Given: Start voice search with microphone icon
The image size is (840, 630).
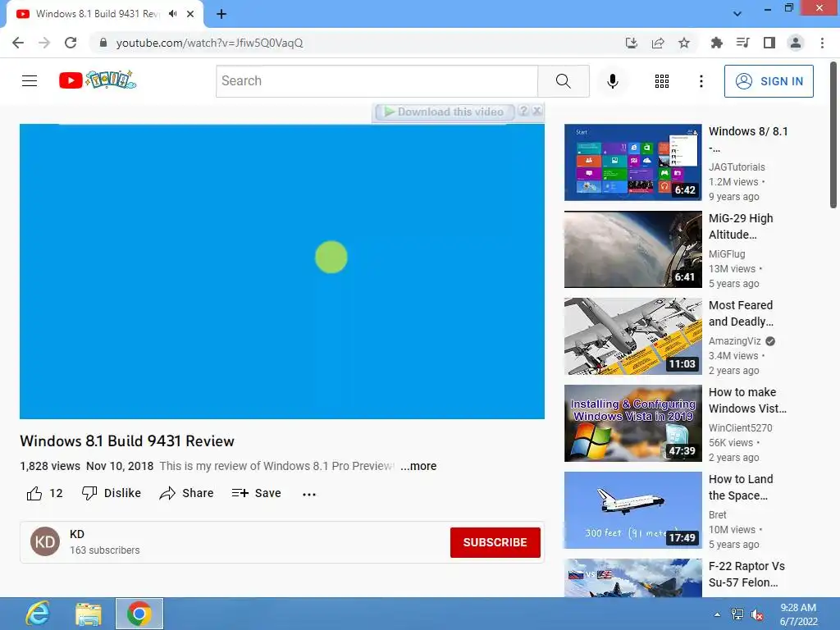Looking at the screenshot, I should (612, 81).
